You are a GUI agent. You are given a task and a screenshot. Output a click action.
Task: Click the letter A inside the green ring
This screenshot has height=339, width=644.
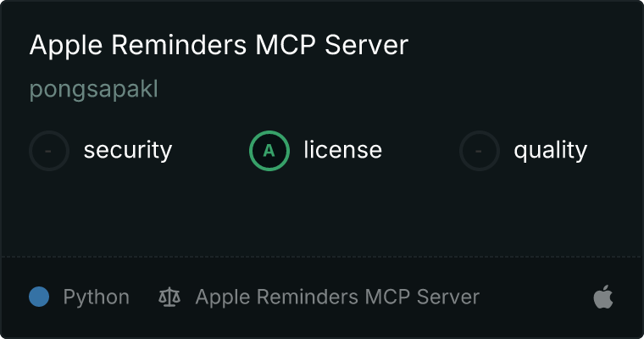(x=269, y=151)
